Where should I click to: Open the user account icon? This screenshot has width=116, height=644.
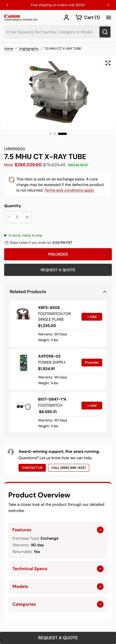[x=66, y=17]
